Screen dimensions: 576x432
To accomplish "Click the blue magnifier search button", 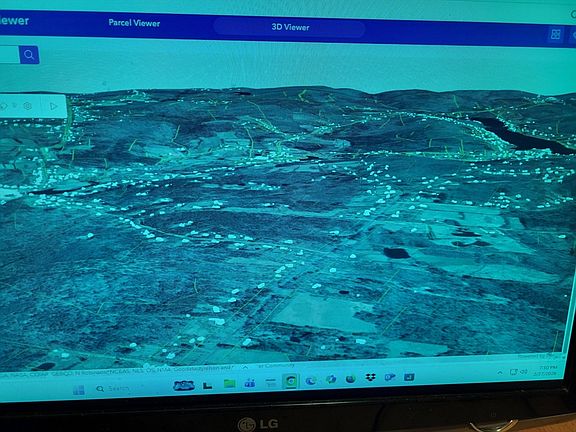I will pos(29,55).
